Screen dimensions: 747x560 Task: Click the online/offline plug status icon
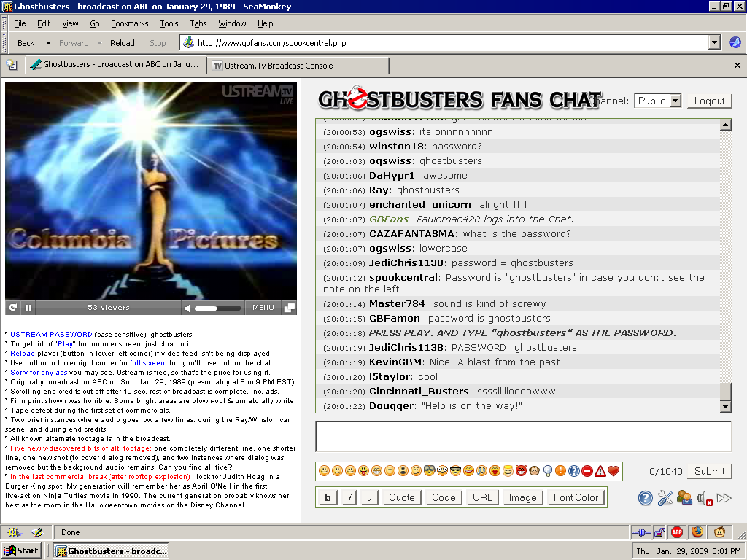click(x=640, y=532)
